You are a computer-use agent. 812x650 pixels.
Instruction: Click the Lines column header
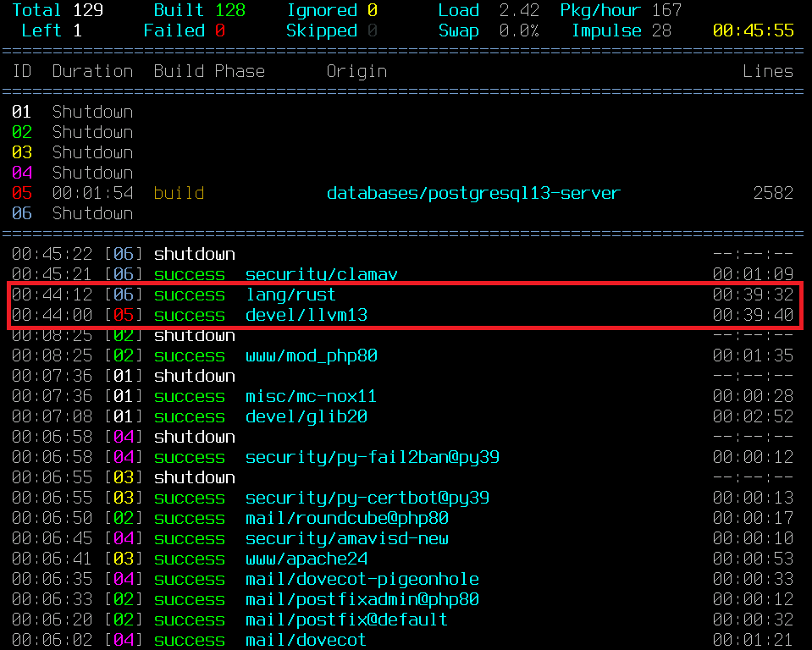point(768,71)
